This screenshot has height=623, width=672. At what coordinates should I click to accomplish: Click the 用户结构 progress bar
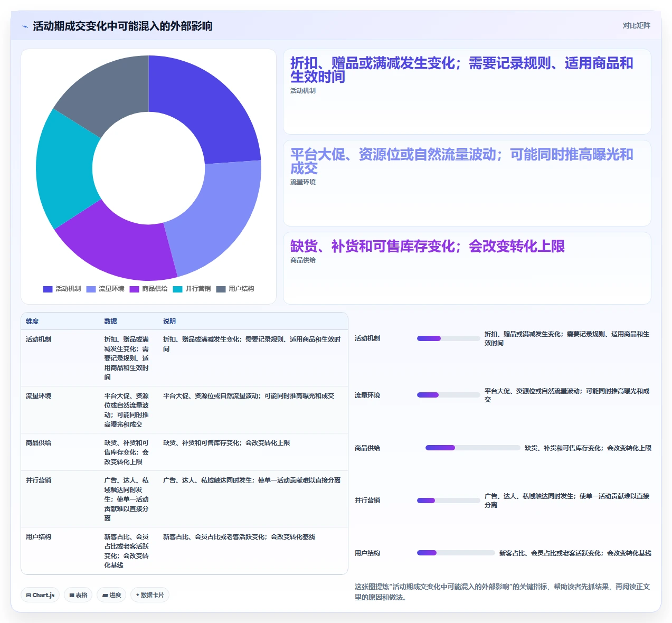point(456,553)
